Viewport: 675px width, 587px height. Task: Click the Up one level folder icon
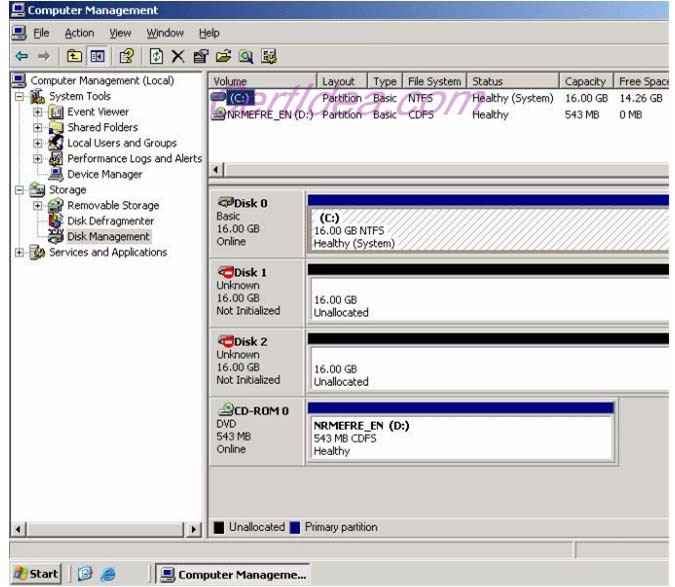pos(74,56)
